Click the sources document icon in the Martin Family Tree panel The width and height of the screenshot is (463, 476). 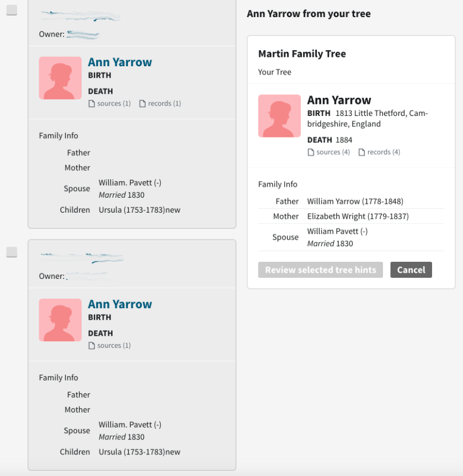[x=310, y=152]
